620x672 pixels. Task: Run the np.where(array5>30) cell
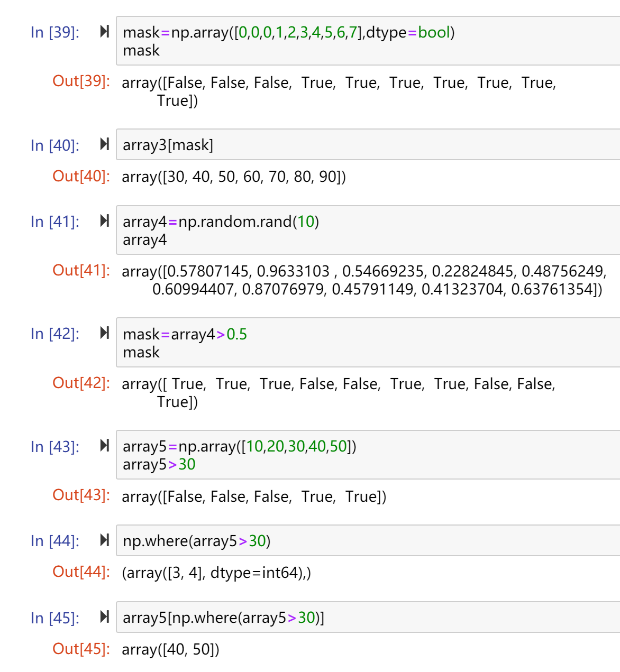pyautogui.click(x=105, y=540)
